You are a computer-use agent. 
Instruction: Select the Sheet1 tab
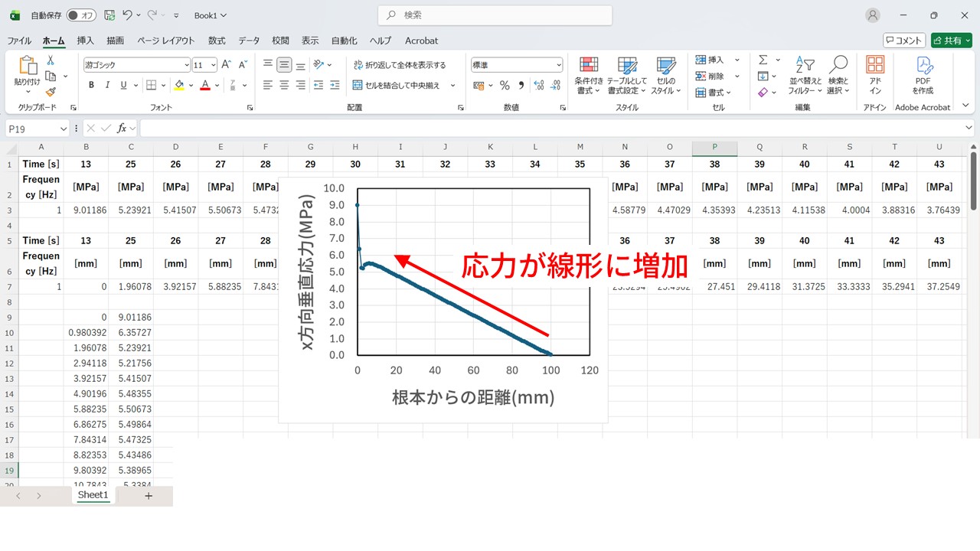tap(93, 495)
